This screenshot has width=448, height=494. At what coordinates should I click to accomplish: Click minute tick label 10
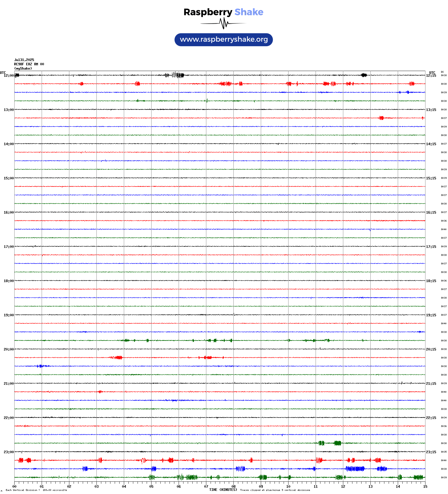pos(288,487)
